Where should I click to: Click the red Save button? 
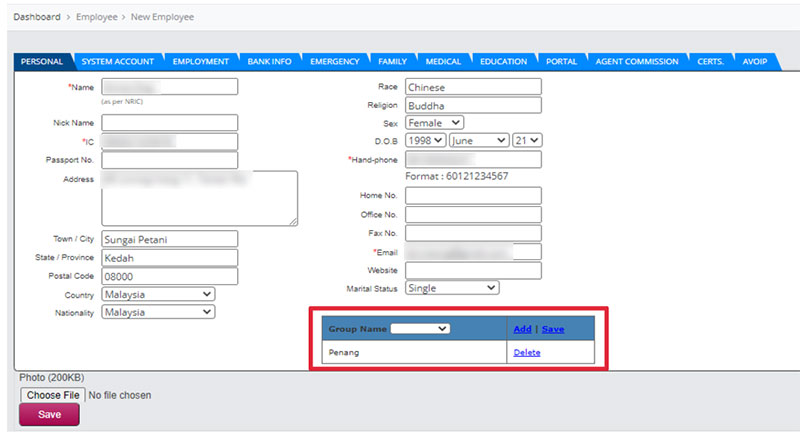(49, 414)
